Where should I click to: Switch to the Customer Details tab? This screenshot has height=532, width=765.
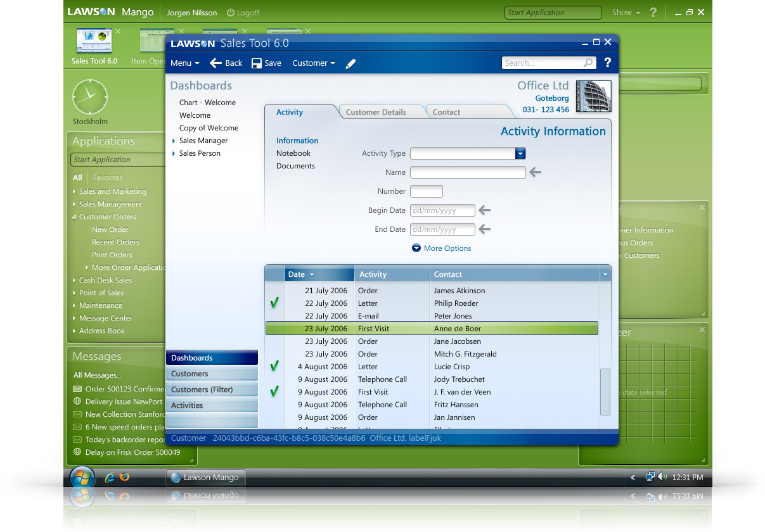376,112
